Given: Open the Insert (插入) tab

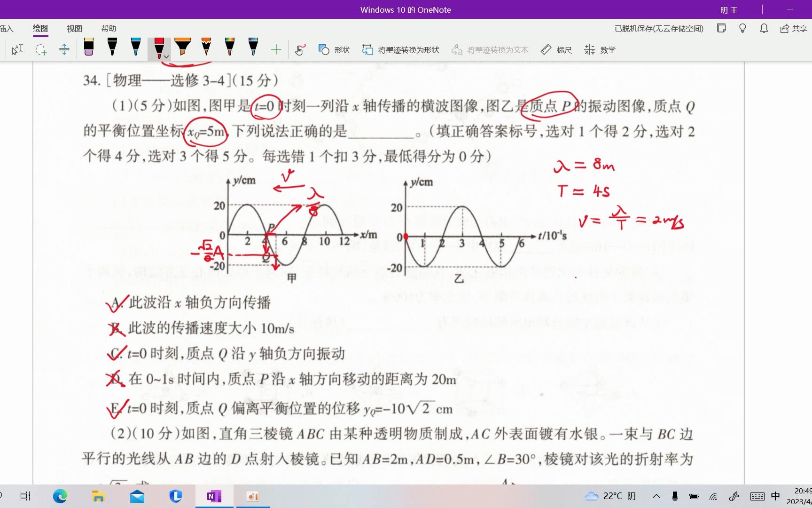Looking at the screenshot, I should point(6,29).
